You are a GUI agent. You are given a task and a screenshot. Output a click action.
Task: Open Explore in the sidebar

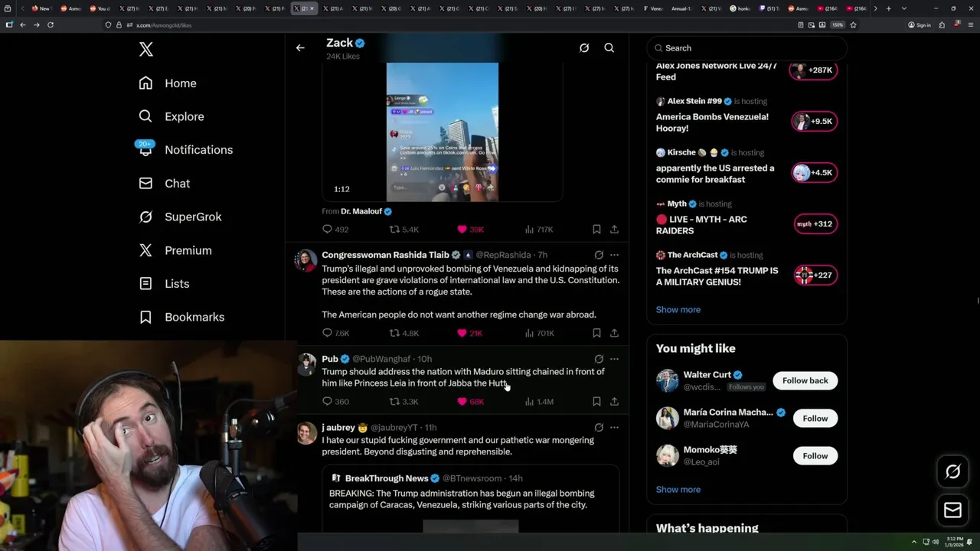pyautogui.click(x=171, y=116)
